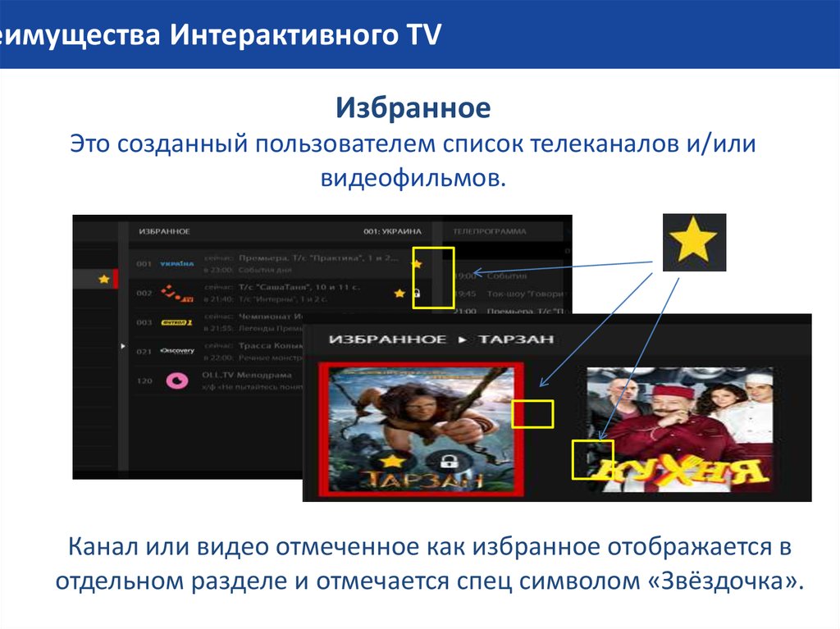Image resolution: width=840 pixels, height=629 pixels.
Task: Click 'в 23:00: События дня' entry
Action: [x=248, y=270]
